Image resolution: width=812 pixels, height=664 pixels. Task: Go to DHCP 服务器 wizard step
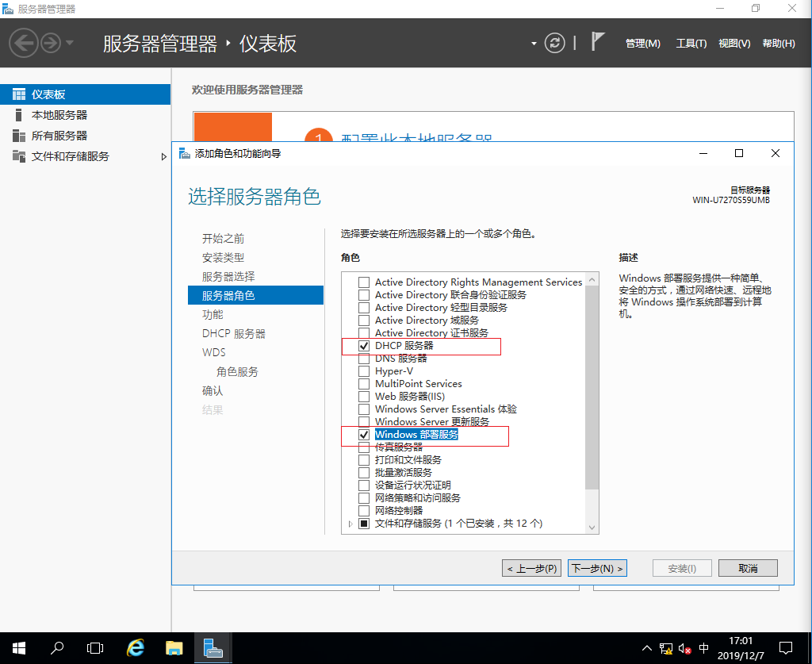coord(234,333)
